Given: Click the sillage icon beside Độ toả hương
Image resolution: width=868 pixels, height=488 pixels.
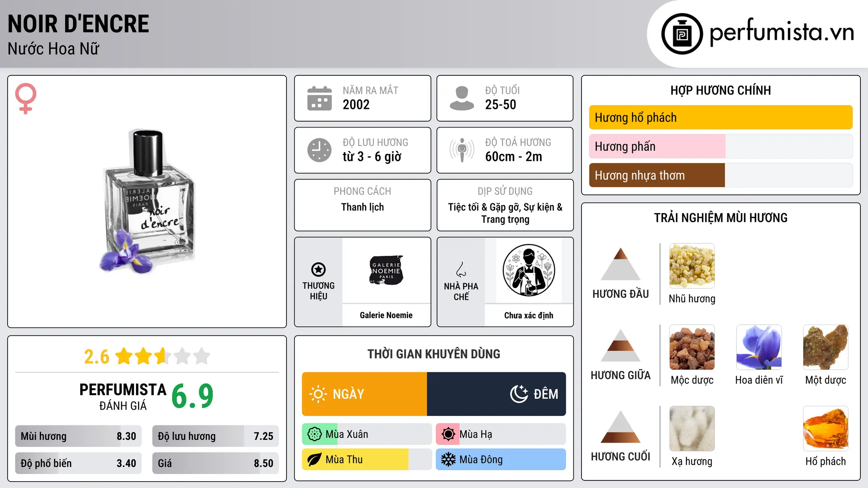Looking at the screenshot, I should 462,150.
